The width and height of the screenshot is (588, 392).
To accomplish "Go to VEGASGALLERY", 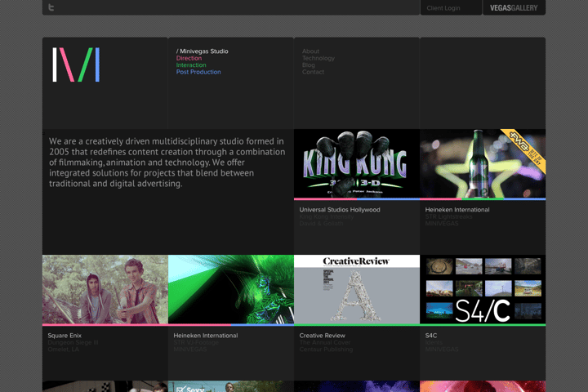I will 514,8.
